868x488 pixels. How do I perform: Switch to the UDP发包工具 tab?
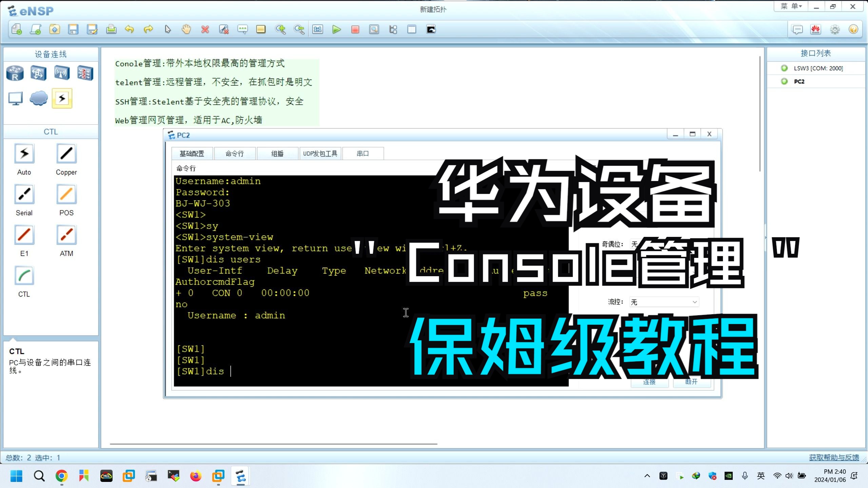320,154
